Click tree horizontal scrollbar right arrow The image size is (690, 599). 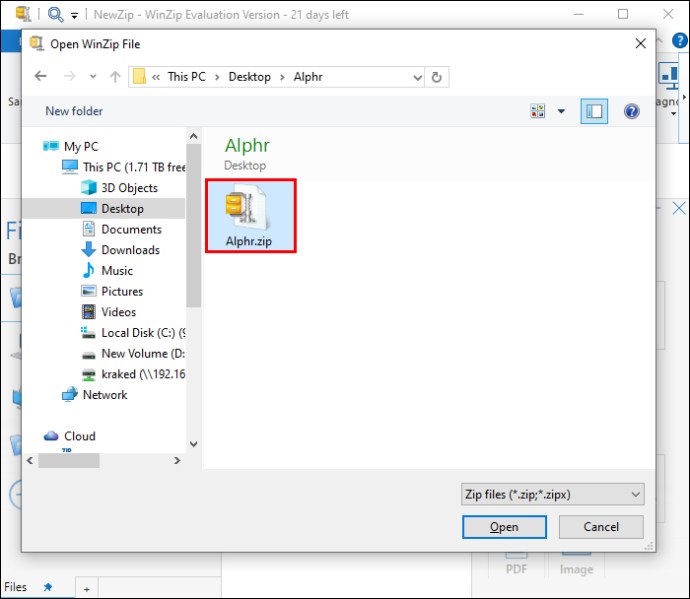pyautogui.click(x=177, y=460)
